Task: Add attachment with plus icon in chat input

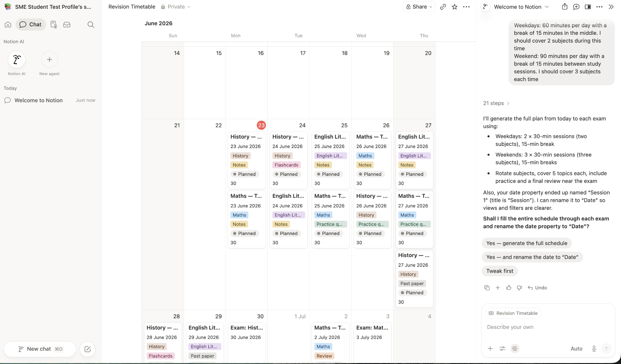Action: pyautogui.click(x=490, y=349)
